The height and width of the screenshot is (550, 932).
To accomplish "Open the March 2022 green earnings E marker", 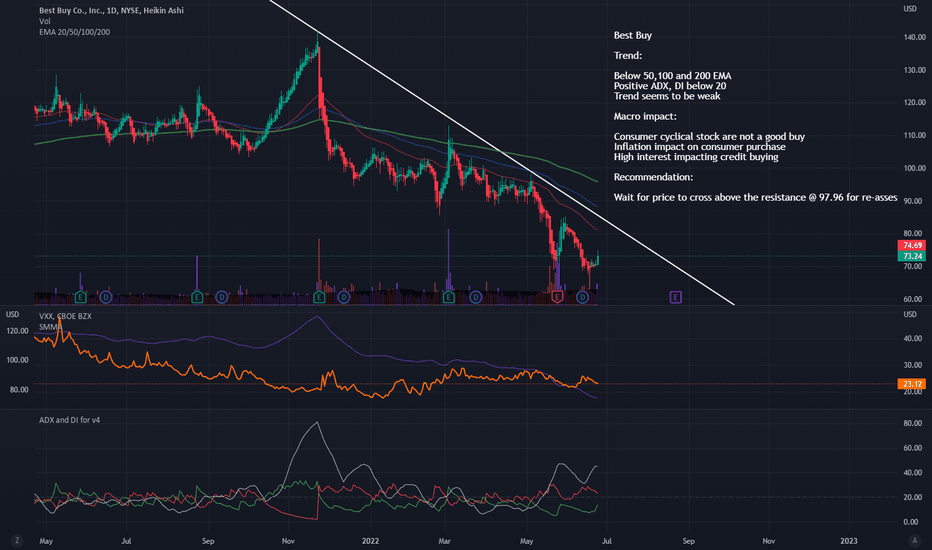I will click(x=449, y=297).
